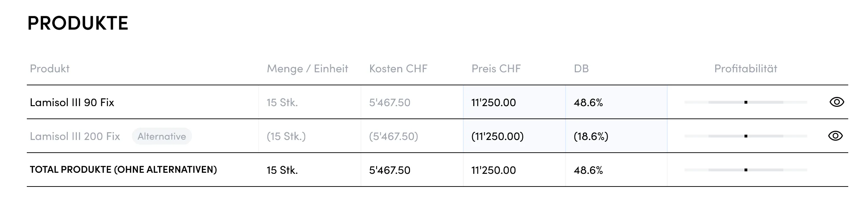The image size is (868, 208).
Task: Edit the alternative's price (11'250.00) field
Action: point(514,136)
